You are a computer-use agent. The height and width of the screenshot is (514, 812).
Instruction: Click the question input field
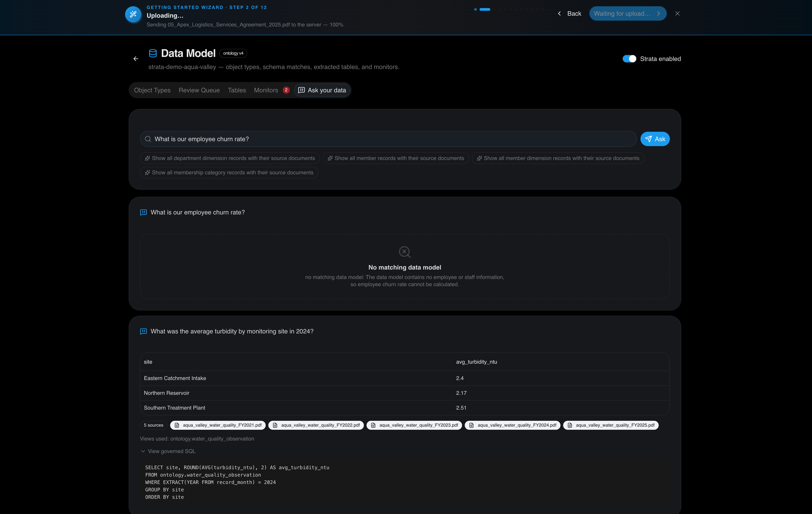[388, 139]
